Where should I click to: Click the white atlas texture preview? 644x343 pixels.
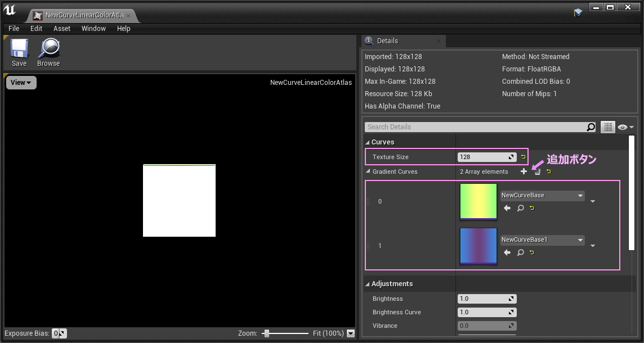point(179,201)
